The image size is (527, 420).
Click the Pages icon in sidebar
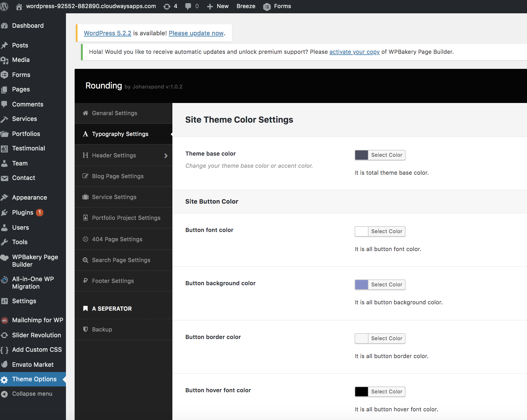(x=4, y=89)
